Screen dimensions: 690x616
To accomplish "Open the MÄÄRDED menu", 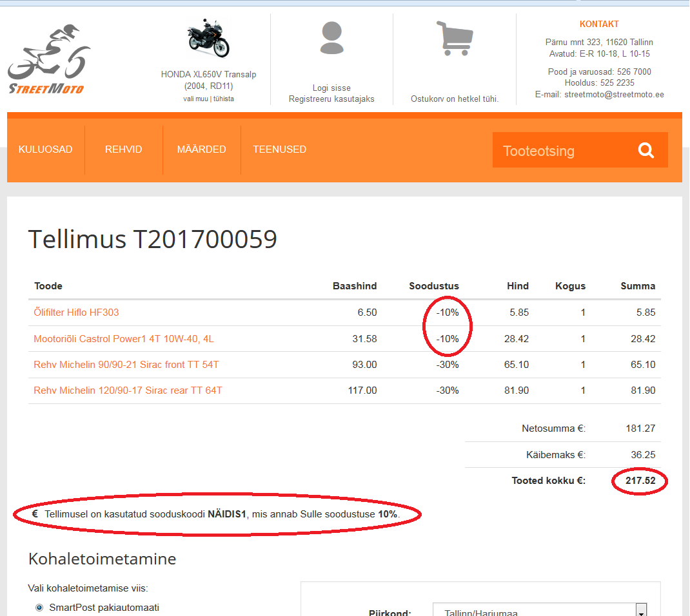I will (x=202, y=149).
